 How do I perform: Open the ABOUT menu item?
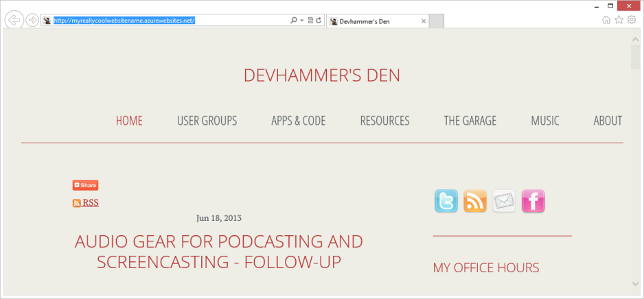pyautogui.click(x=608, y=121)
